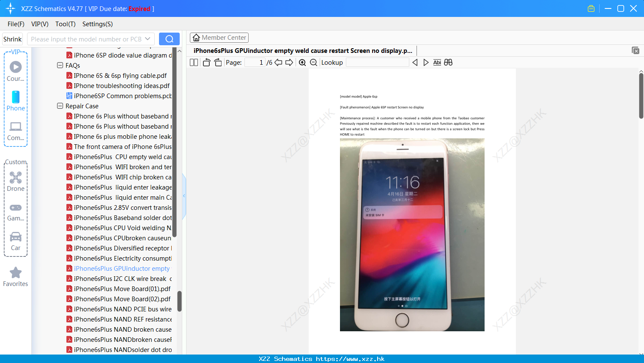Open the Drone category
Screen dimensions: 644x363
pyautogui.click(x=16, y=181)
